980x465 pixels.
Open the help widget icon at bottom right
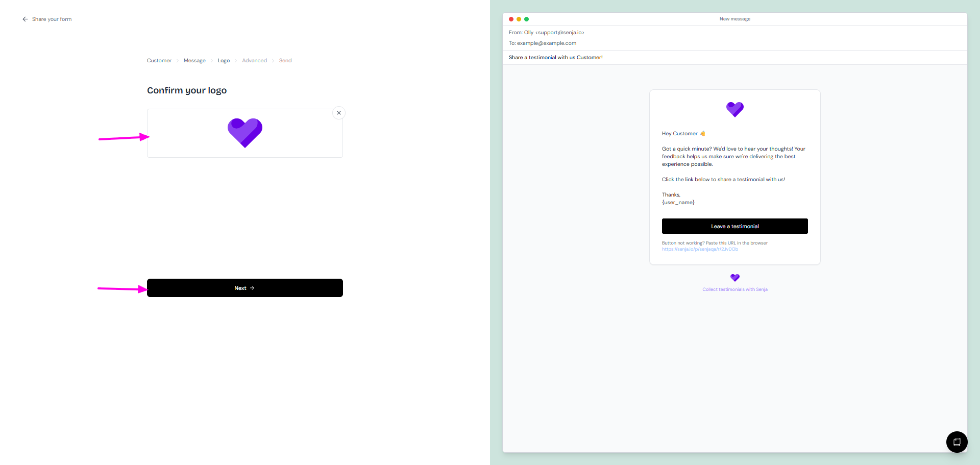(x=957, y=442)
